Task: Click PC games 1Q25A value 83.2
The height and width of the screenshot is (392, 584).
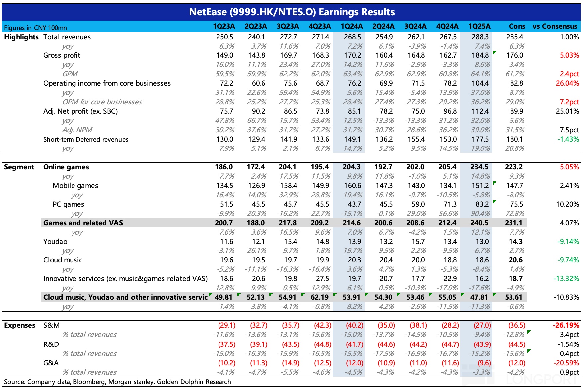Action: [482, 204]
